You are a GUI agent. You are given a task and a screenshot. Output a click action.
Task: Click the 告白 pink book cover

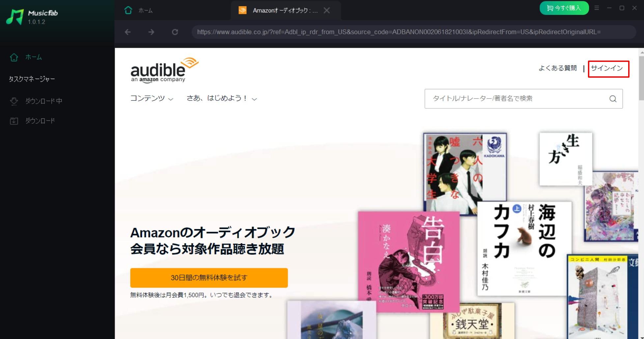(x=409, y=262)
